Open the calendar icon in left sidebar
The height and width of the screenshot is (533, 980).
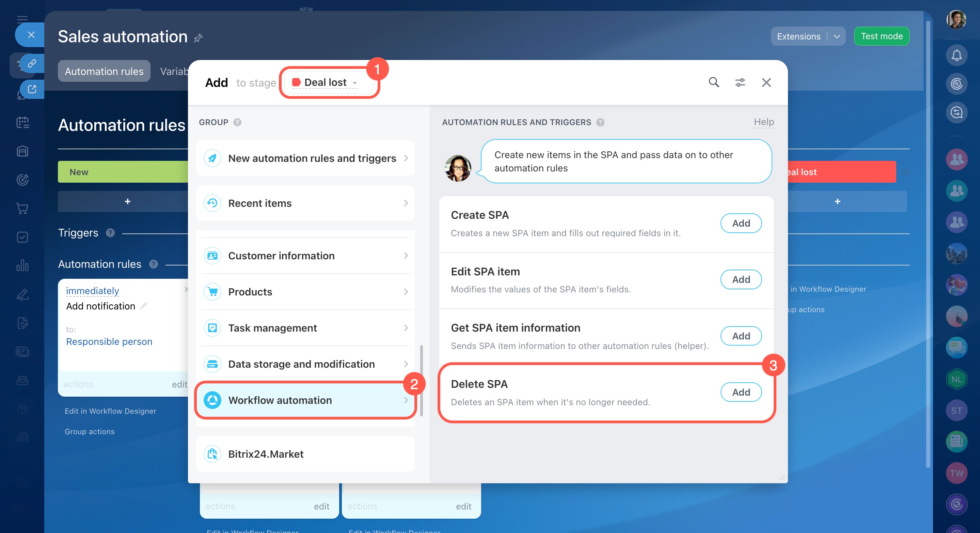tap(22, 122)
